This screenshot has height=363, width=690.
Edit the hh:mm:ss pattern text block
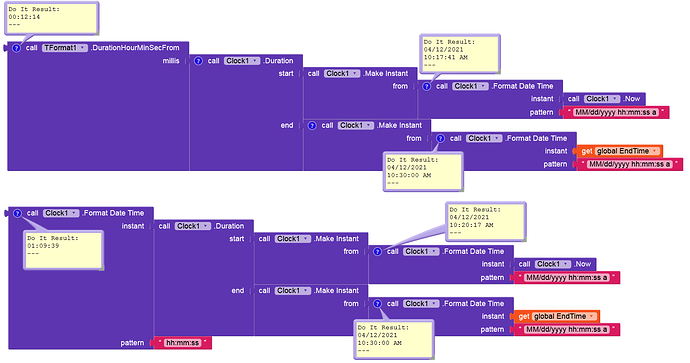(x=183, y=343)
